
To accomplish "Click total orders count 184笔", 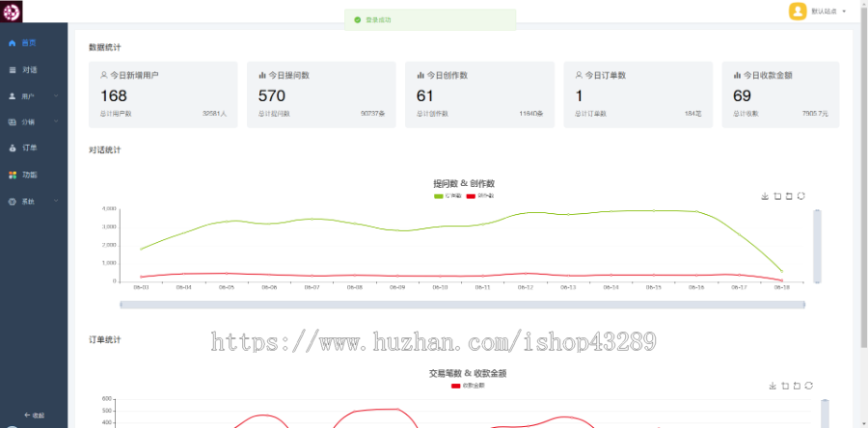I will pos(693,114).
